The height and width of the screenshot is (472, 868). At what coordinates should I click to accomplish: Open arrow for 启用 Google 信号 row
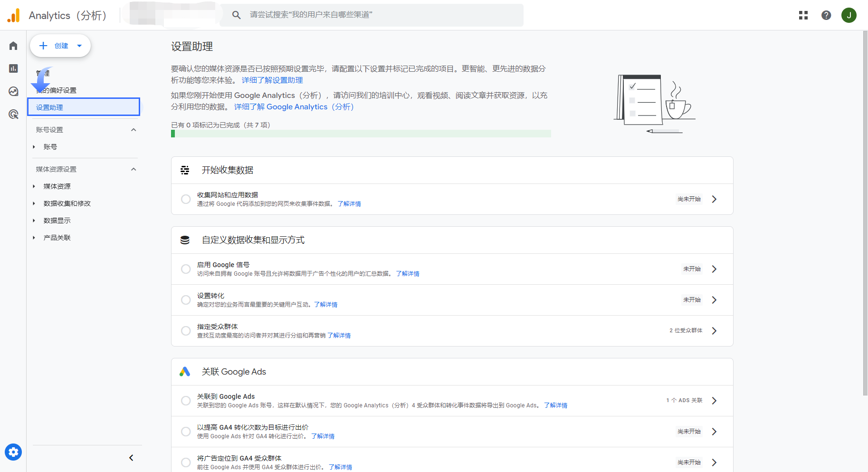tap(714, 269)
